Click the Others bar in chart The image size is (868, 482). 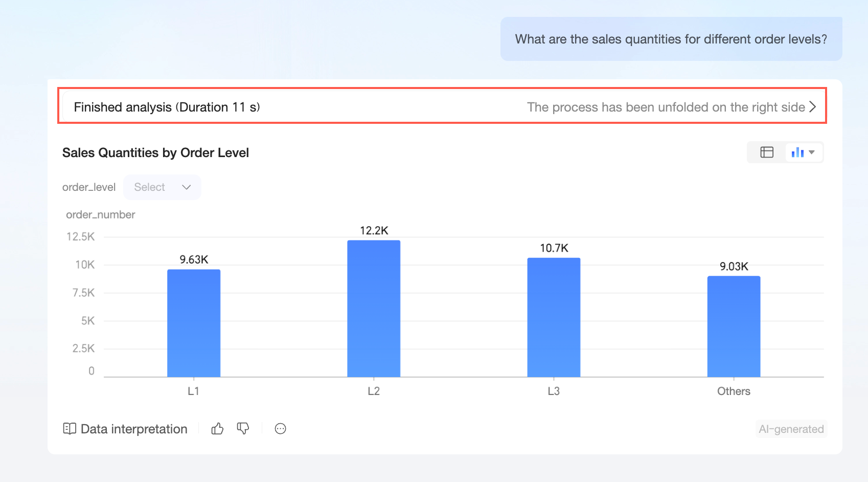tap(734, 326)
